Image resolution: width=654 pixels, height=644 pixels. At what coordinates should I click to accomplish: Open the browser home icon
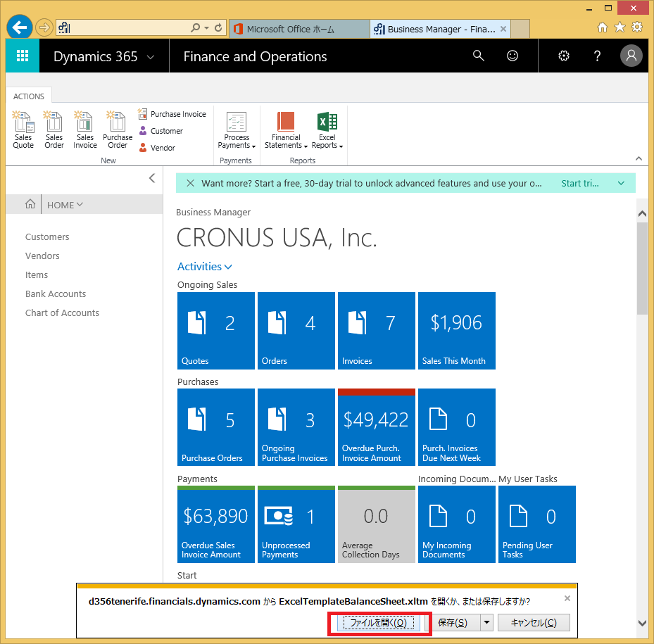pyautogui.click(x=603, y=27)
